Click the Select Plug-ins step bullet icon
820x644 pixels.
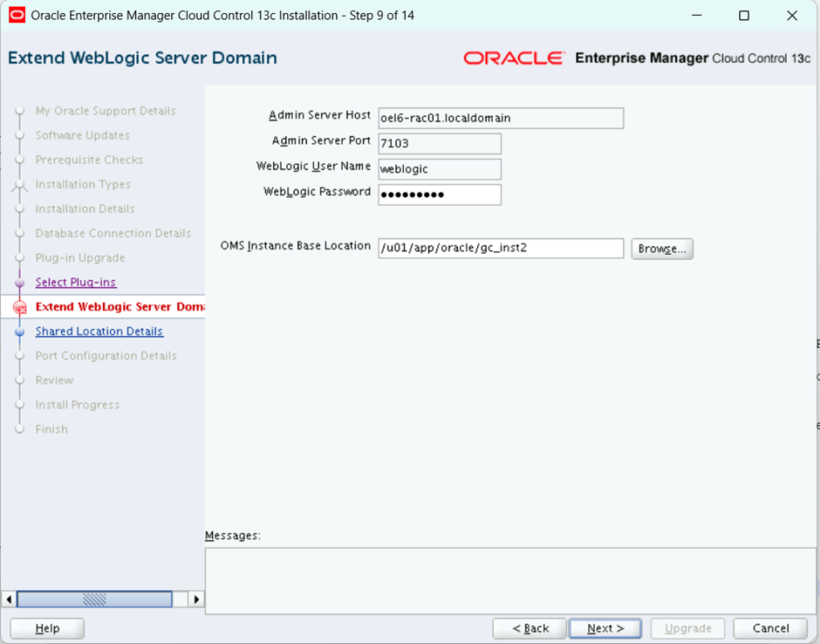tap(20, 283)
